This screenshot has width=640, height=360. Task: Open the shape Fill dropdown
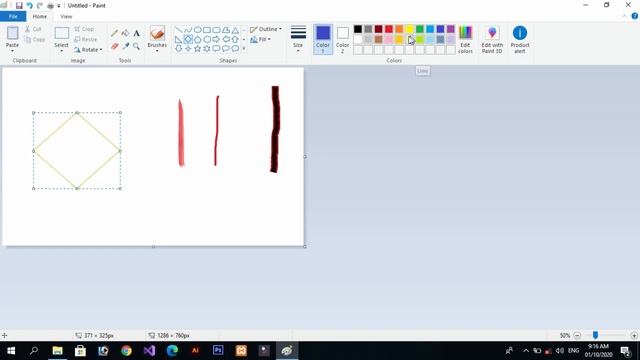(260, 40)
